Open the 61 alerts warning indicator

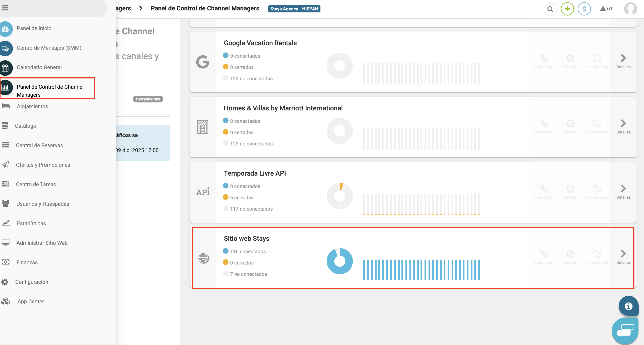[606, 9]
